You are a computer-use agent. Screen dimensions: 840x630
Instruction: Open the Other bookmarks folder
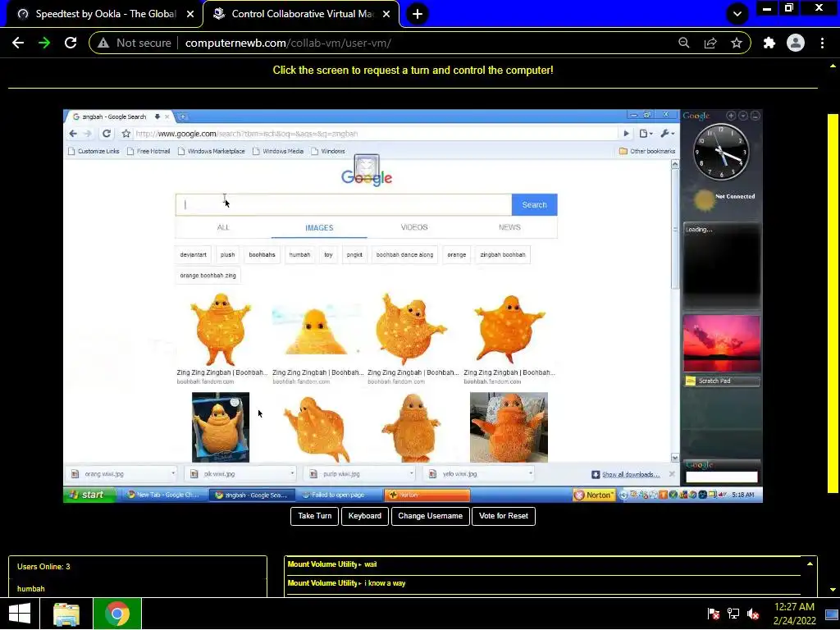tap(647, 151)
